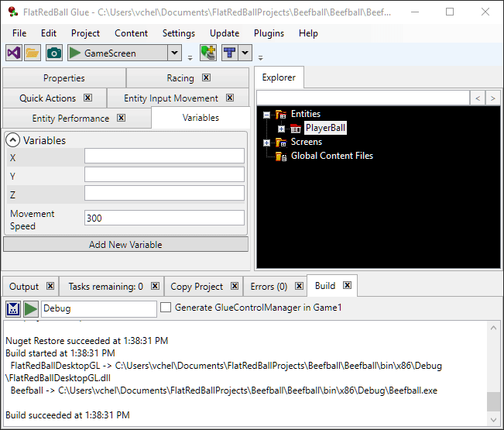Screen dimensions: 504x430
Task: Expand the Screens tree node
Action: tap(267, 143)
